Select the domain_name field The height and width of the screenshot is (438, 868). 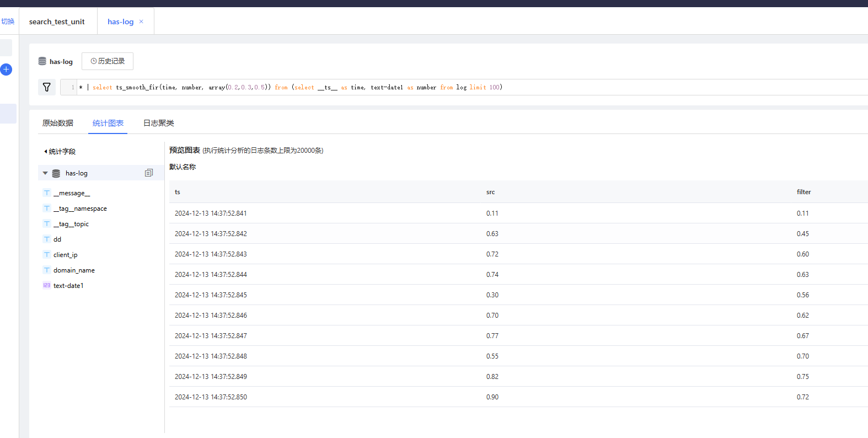(x=74, y=270)
